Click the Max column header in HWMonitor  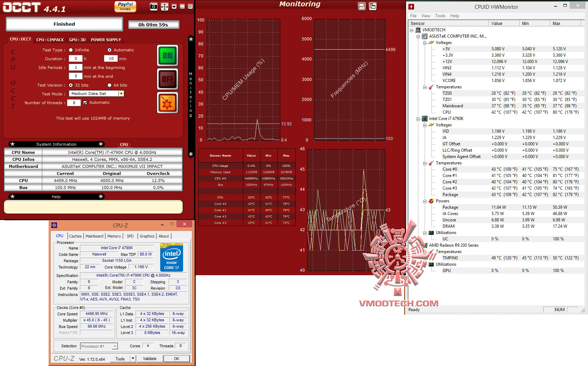(x=566, y=24)
